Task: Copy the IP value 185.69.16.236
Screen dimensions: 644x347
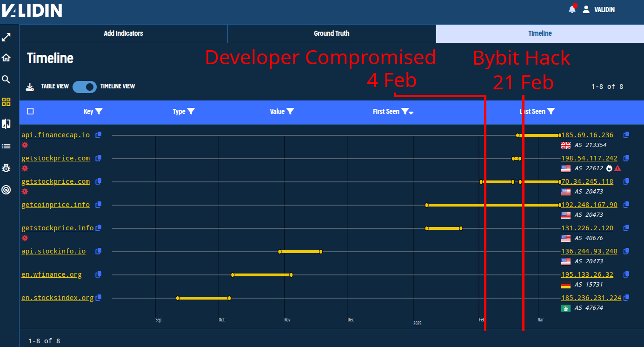Action: click(x=626, y=135)
